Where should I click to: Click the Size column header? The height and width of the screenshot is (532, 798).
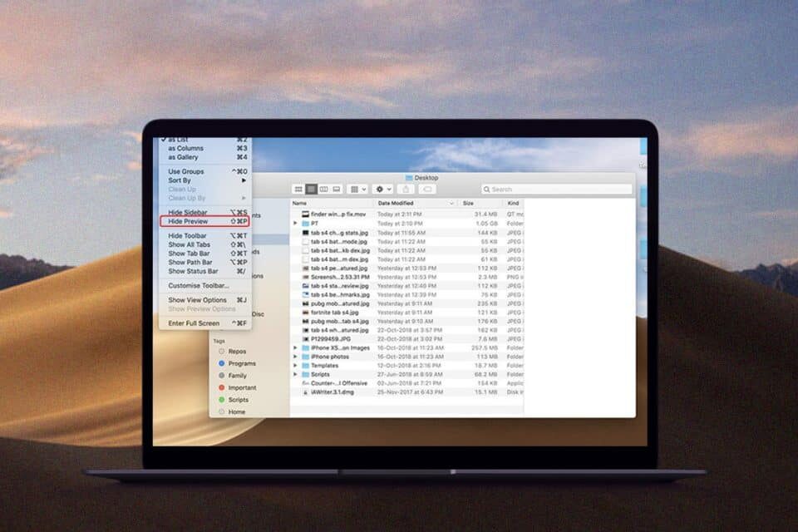pyautogui.click(x=469, y=203)
